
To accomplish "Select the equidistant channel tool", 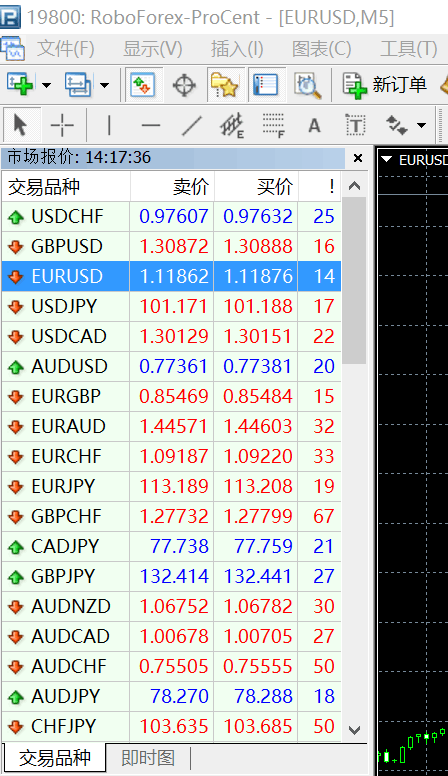I will tap(232, 125).
